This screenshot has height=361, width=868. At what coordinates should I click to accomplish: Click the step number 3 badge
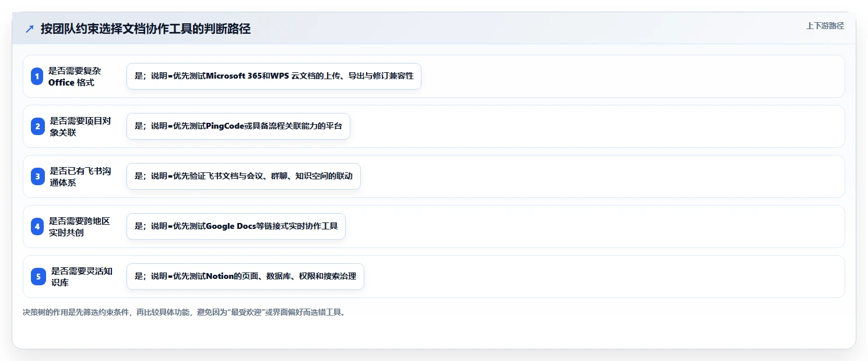tap(37, 176)
